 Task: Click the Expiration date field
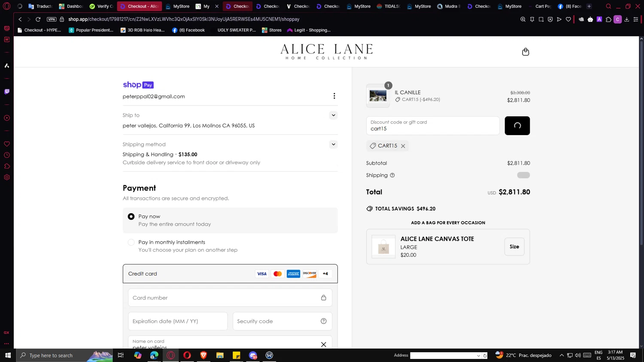click(x=178, y=321)
